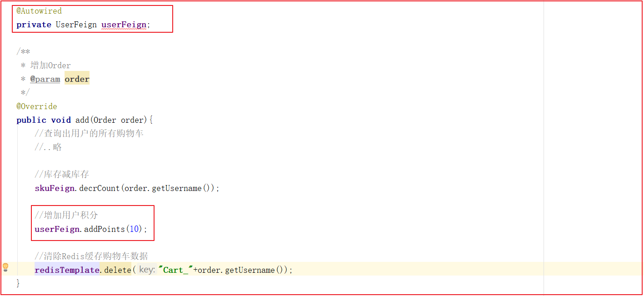
Task: Click the userFeign field declaration name
Action: click(124, 25)
